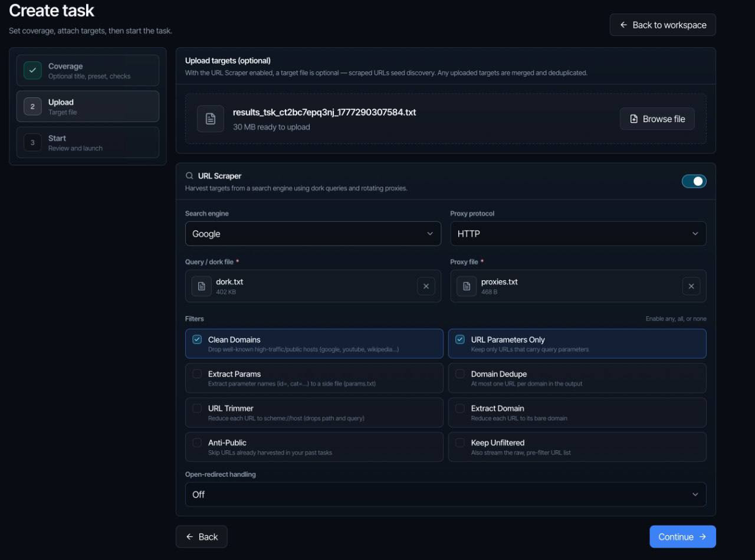Click the '30 MB ready to upload' text
This screenshot has height=560, width=755.
click(271, 127)
